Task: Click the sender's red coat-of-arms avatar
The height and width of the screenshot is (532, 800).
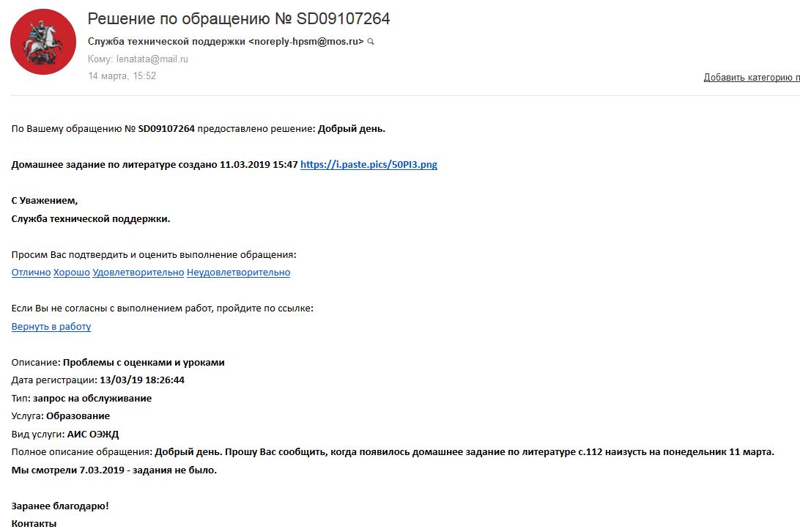Action: 42,43
